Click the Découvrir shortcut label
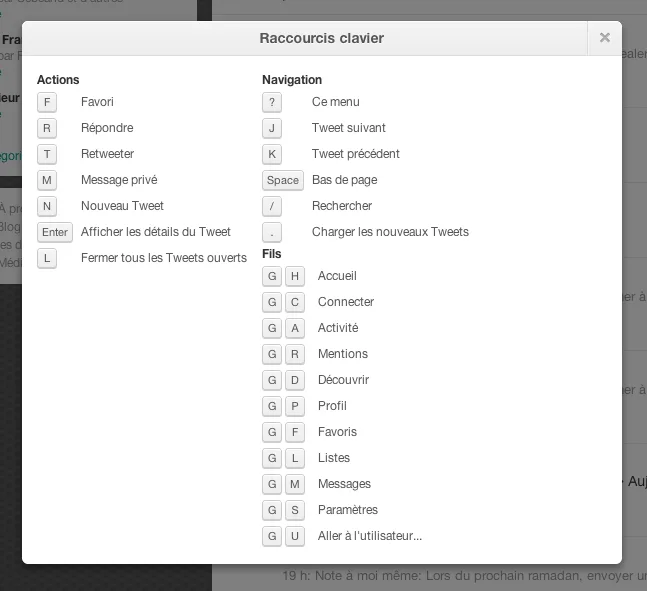 tap(343, 380)
